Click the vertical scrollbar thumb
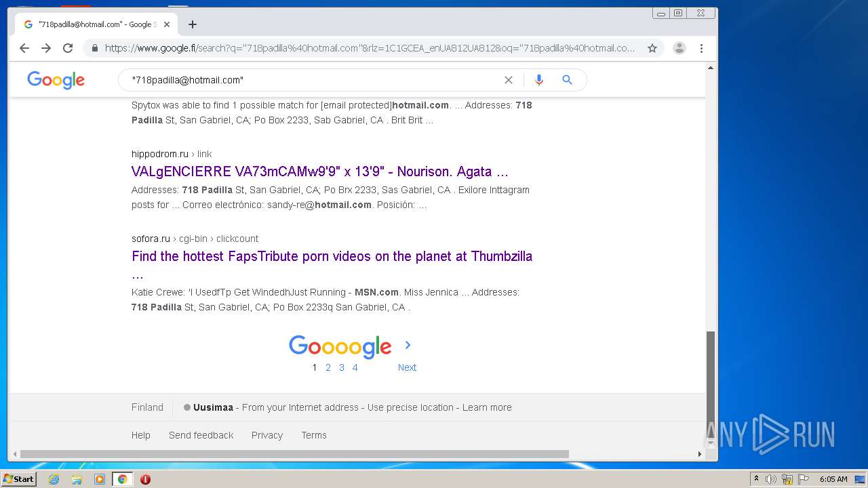868x488 pixels. click(711, 384)
